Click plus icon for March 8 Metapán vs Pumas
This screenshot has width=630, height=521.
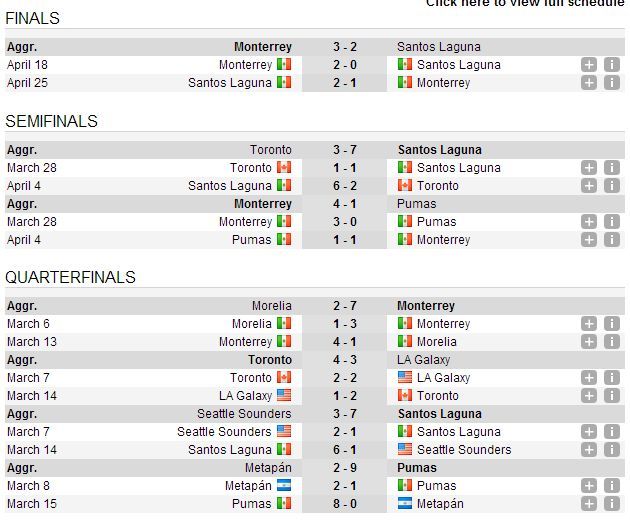(x=589, y=486)
